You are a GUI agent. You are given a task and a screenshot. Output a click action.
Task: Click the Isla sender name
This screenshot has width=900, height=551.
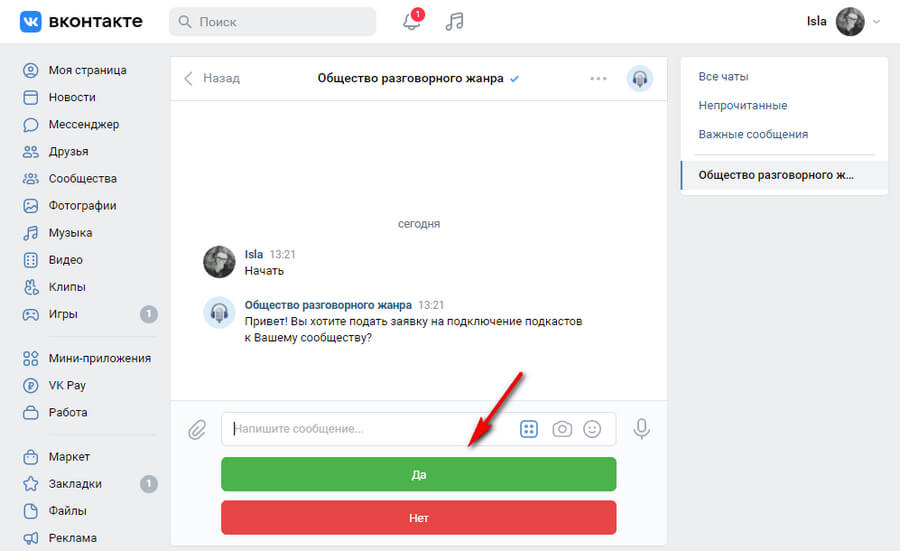pyautogui.click(x=254, y=254)
